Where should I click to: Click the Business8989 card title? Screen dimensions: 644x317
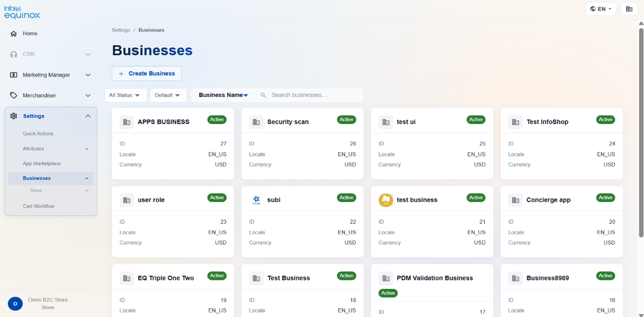[x=547, y=278]
